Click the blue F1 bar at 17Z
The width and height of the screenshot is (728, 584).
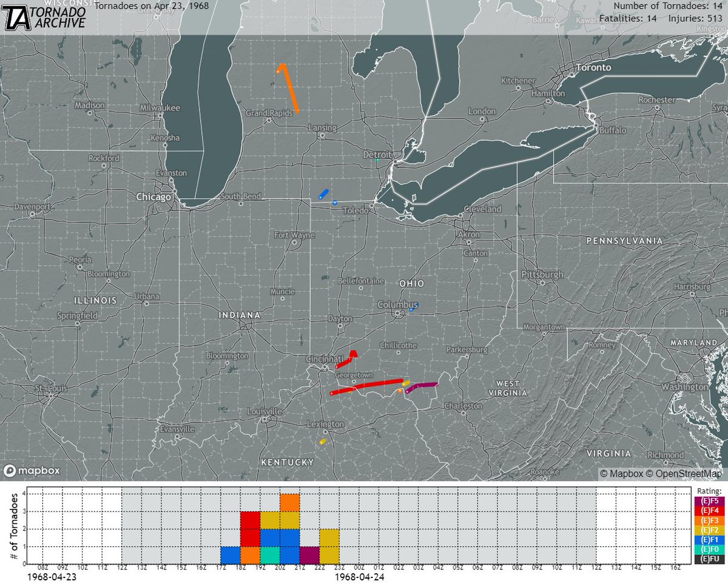[231, 555]
